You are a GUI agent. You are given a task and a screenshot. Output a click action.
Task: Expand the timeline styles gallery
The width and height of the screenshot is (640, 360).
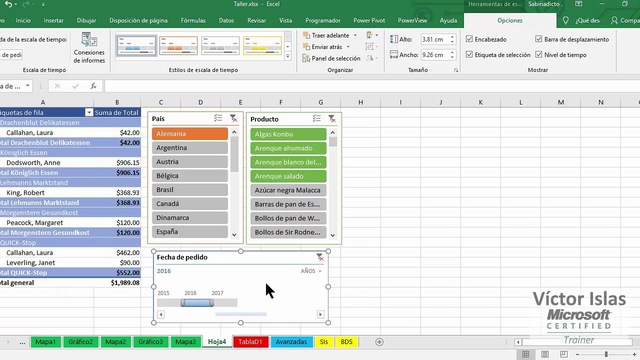click(x=288, y=56)
